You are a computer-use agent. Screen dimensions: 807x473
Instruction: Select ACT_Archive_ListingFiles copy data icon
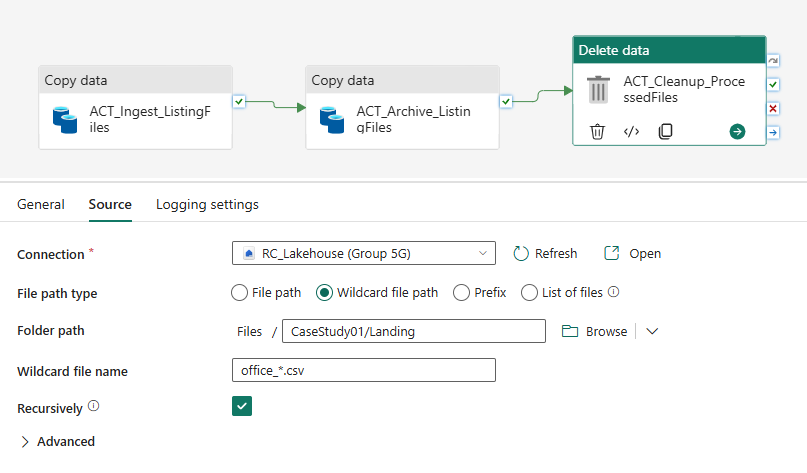332,120
